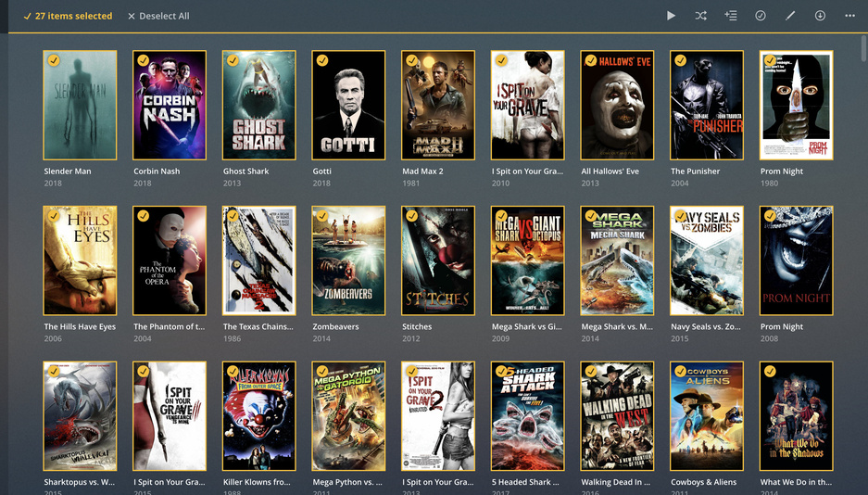
Task: Select the Mega Shark vs Giant Octopus poster
Action: pyautogui.click(x=527, y=260)
